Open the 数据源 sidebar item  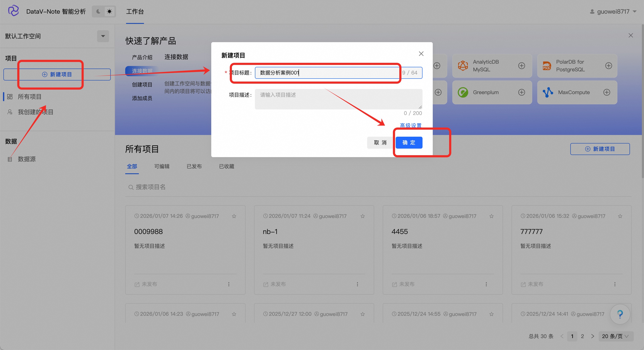26,159
